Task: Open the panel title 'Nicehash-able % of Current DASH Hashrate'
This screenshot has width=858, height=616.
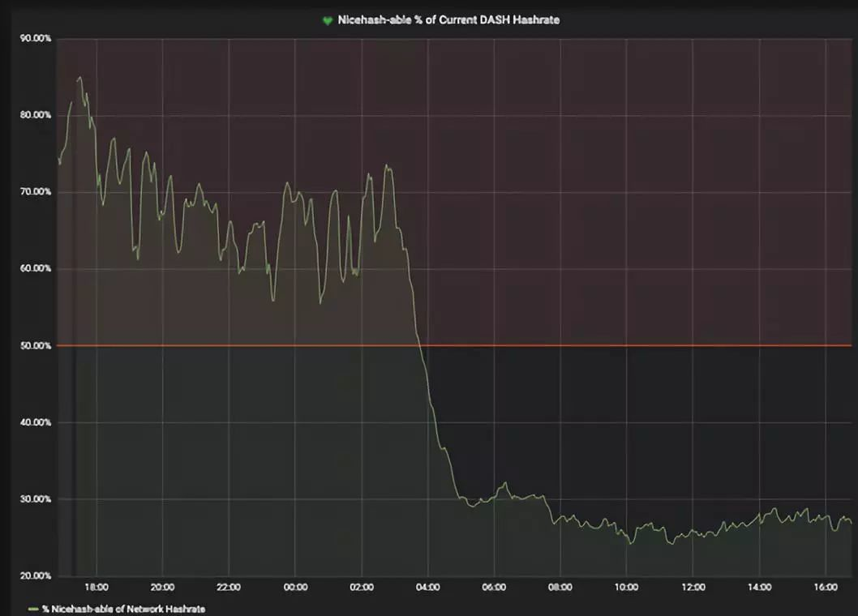Action: 448,20
